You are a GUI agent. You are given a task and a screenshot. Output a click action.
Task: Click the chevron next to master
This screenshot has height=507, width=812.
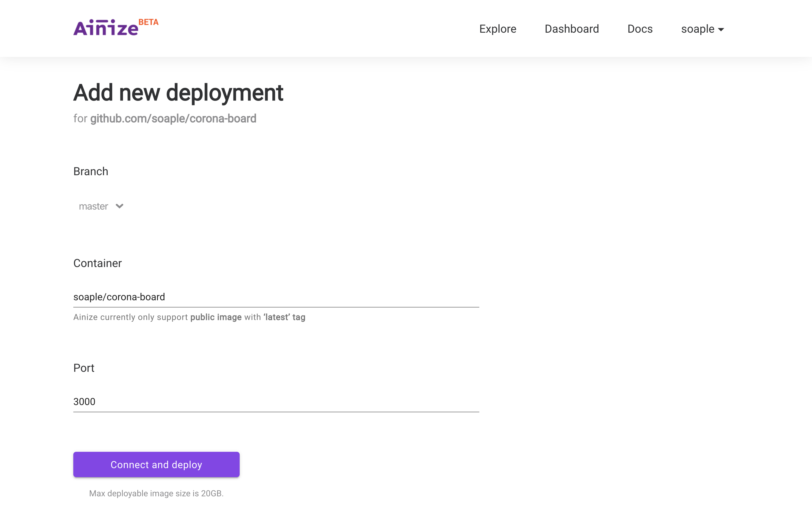[120, 206]
